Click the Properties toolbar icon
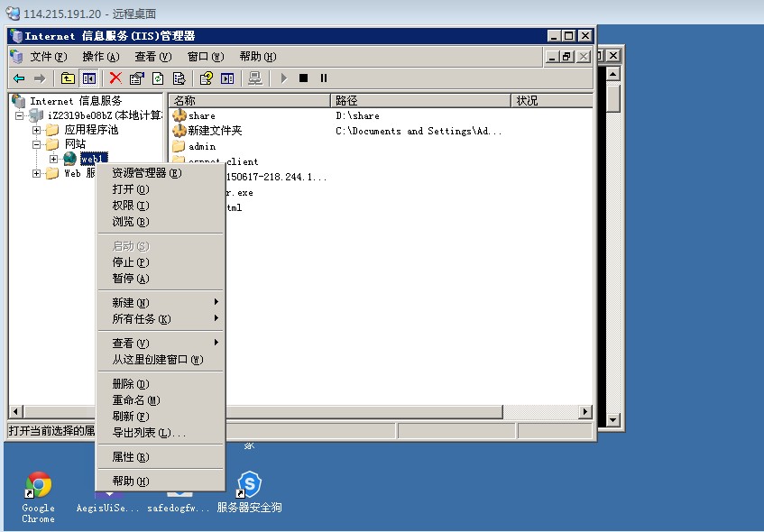The width and height of the screenshot is (764, 532). (x=137, y=78)
